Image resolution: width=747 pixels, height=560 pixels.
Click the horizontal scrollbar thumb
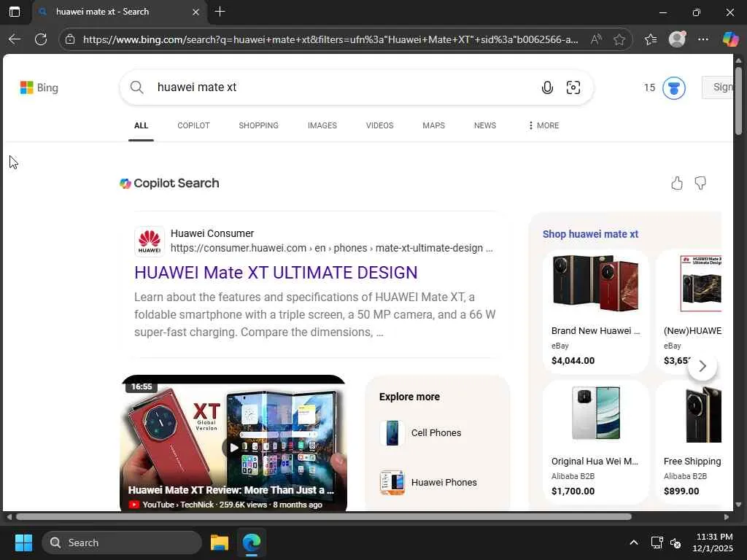pos(324,517)
